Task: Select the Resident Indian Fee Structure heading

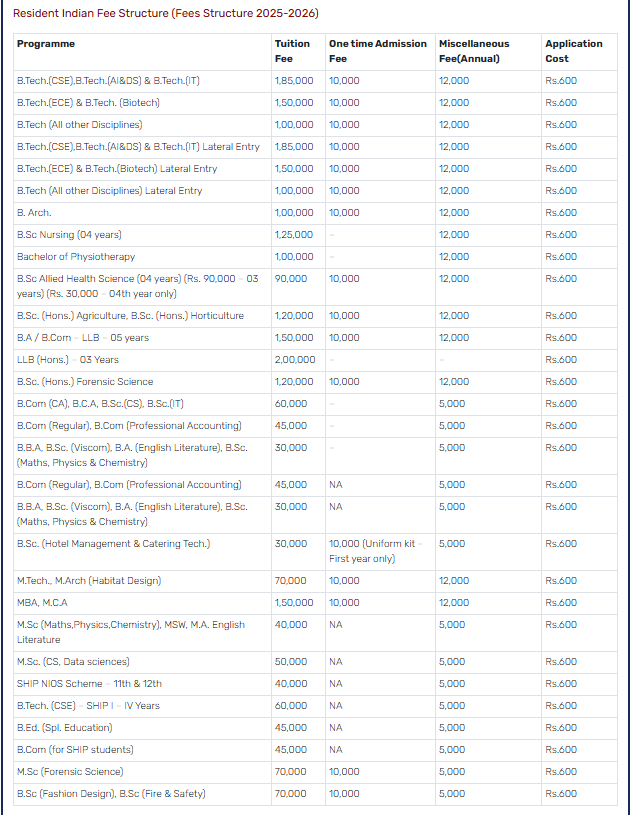Action: [165, 14]
